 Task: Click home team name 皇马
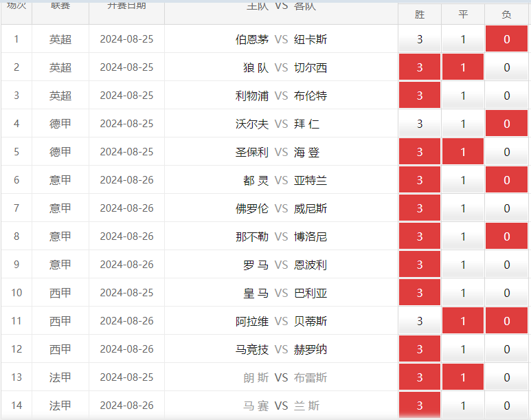coord(256,293)
